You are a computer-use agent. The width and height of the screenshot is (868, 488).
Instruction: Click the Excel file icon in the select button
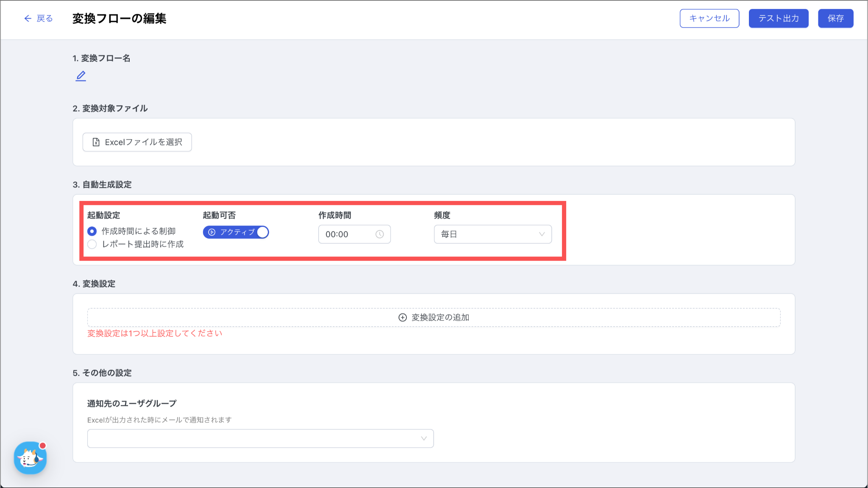tap(96, 142)
